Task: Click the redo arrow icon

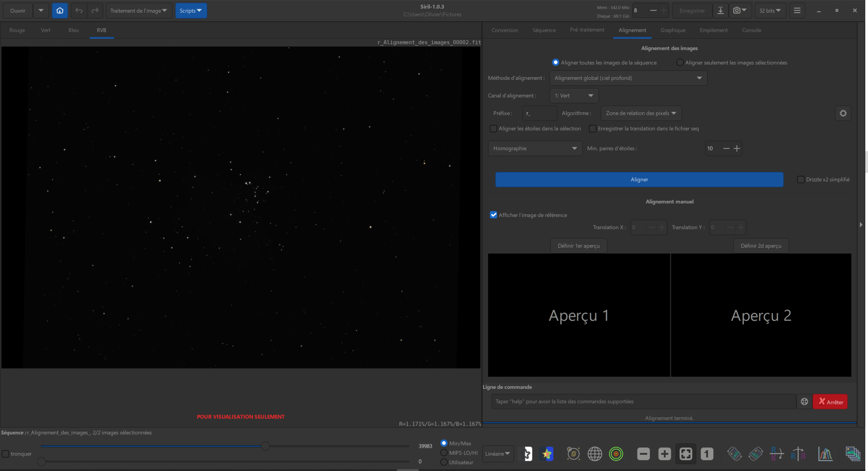Action: [95, 10]
